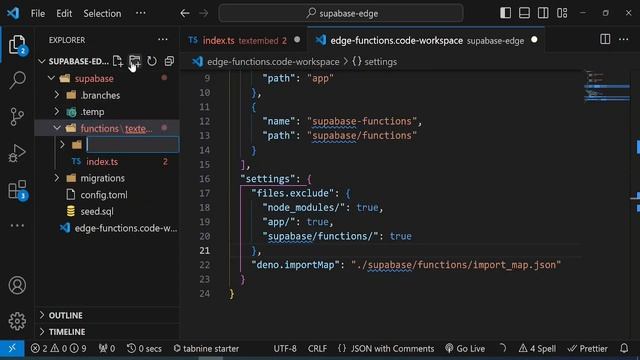Open the Extensions view
The height and width of the screenshot is (360, 640).
click(17, 190)
